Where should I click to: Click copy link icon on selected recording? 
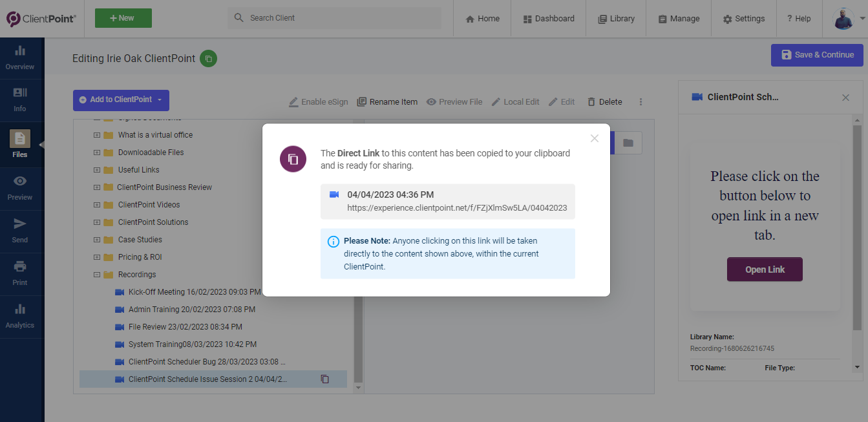click(x=325, y=379)
